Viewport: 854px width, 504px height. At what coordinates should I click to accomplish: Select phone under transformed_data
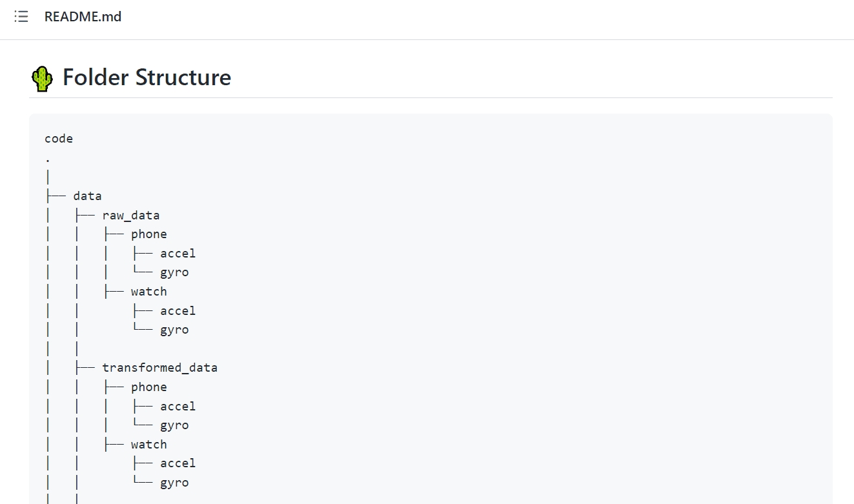(x=148, y=387)
